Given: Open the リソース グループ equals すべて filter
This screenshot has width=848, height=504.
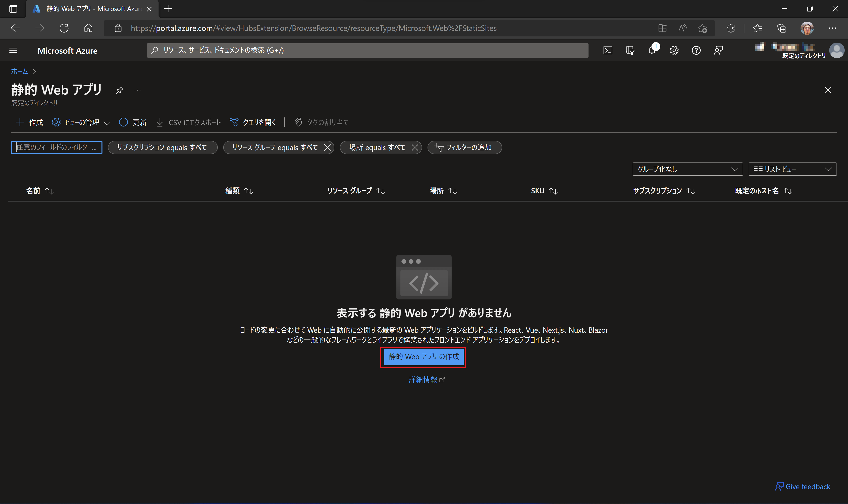Looking at the screenshot, I should point(274,147).
